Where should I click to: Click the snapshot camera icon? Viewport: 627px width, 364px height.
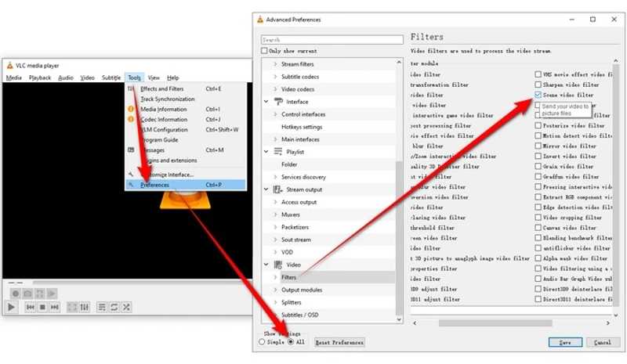[27, 293]
